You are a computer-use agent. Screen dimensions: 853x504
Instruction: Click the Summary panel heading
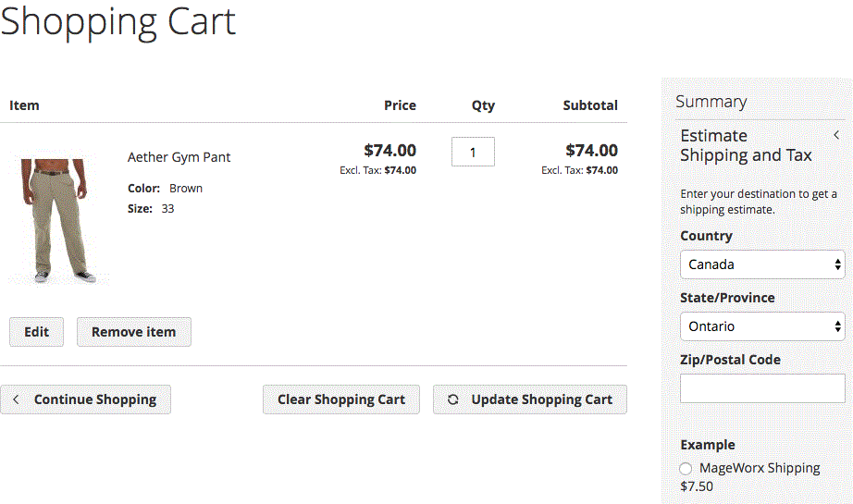point(711,102)
